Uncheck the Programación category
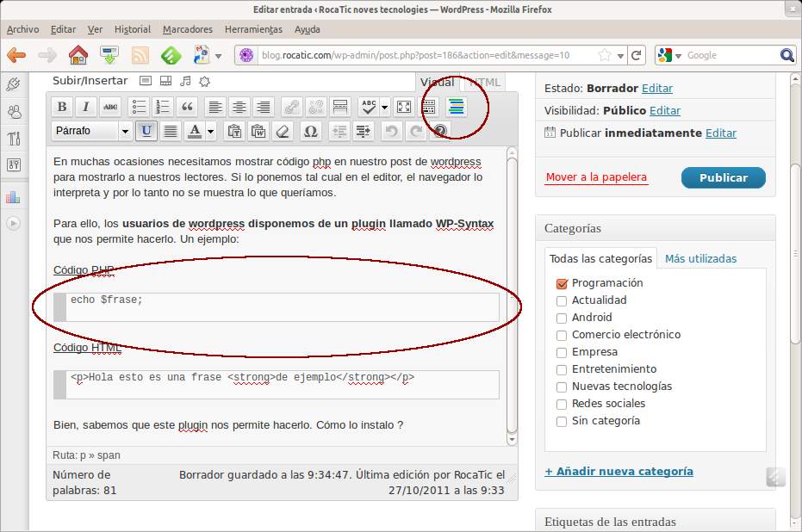This screenshot has width=802, height=532. 562,283
